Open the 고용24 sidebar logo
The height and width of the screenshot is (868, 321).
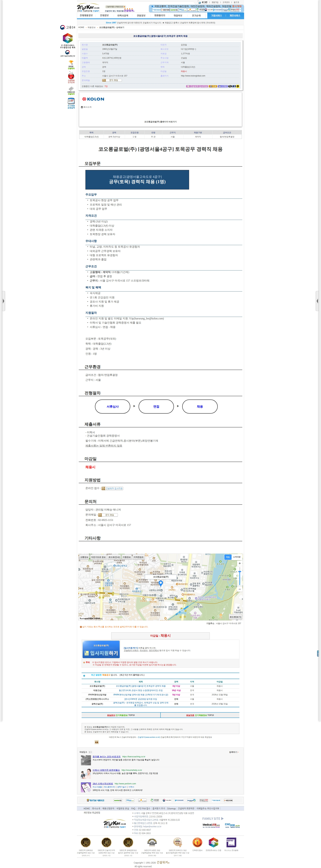point(68,27)
